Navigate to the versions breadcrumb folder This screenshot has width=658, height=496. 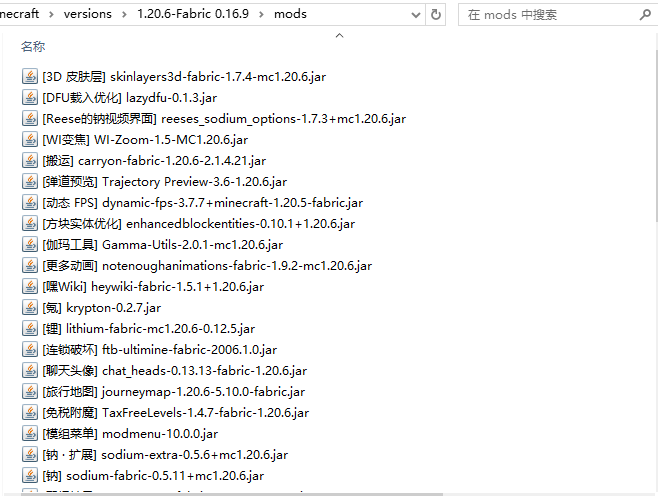[x=88, y=14]
